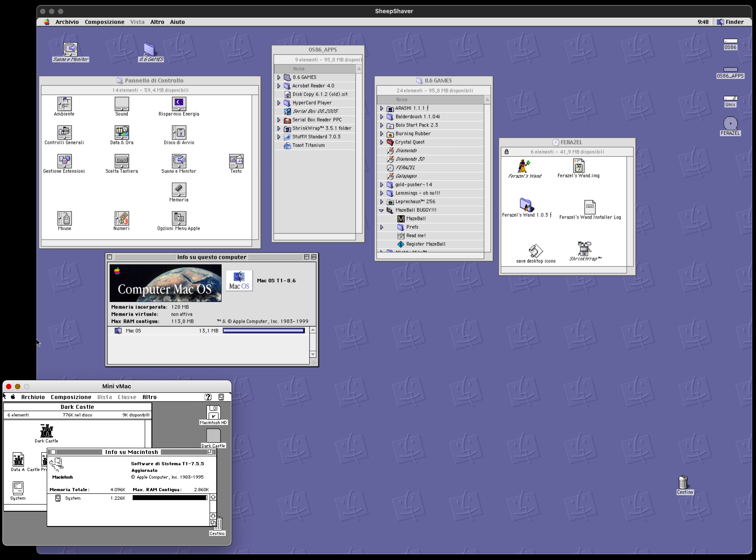Screen dimensions: 756x560
Task: Toggle sort order button in 8.6 GAMES
Action: 487,100
